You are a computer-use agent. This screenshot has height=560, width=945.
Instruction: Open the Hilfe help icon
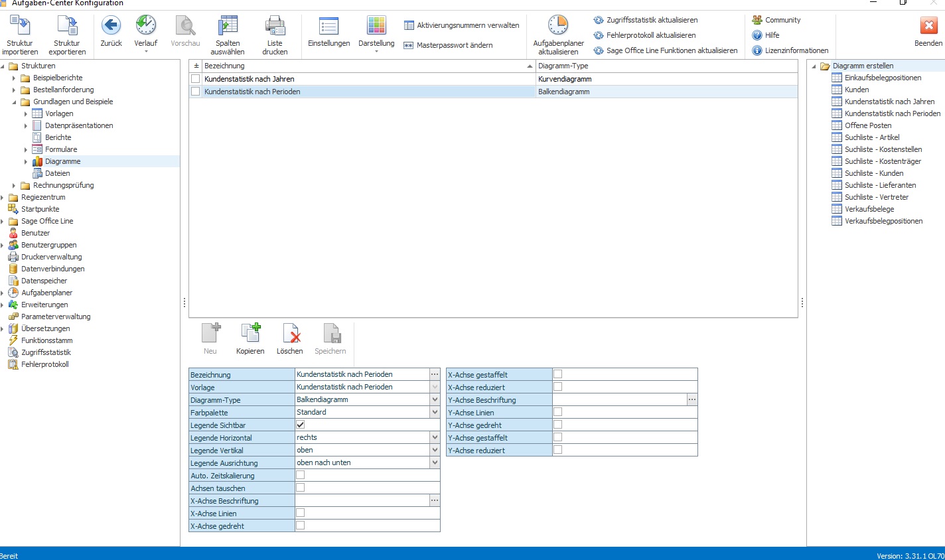click(x=757, y=35)
